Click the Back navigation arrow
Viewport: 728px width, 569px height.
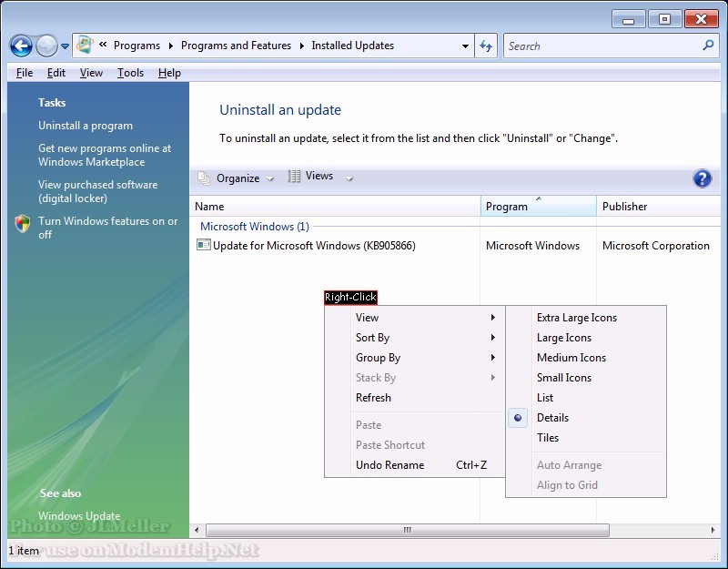click(21, 46)
